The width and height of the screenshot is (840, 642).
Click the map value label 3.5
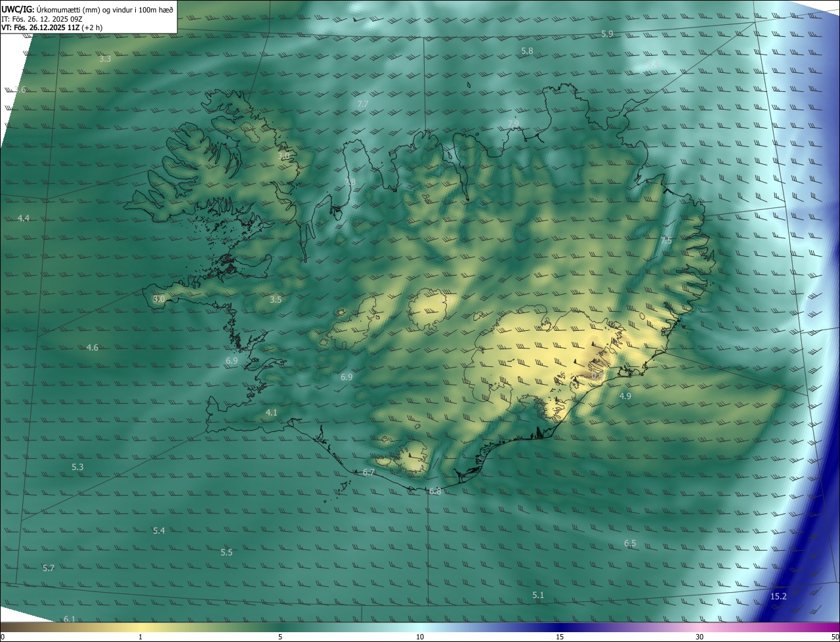coord(276,300)
